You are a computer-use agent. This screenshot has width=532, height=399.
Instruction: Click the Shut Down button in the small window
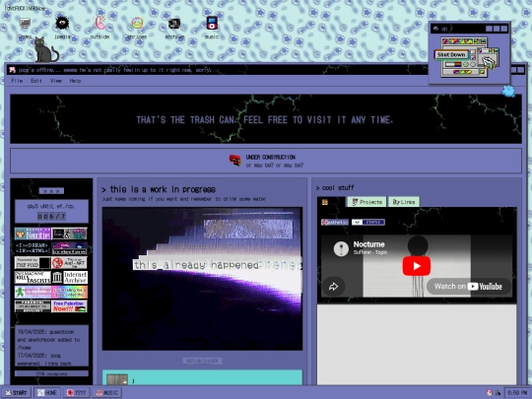(451, 54)
